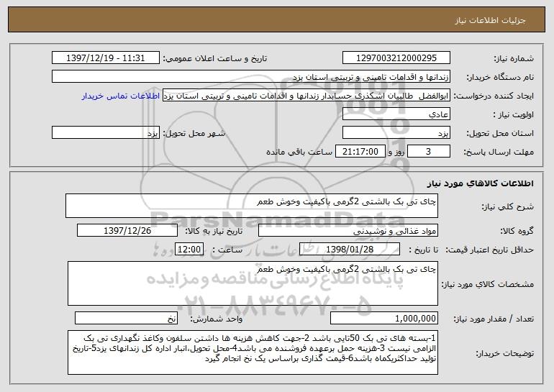Image resolution: width=554 pixels, height=392 pixels.
Task: Click the label حداقل تاریخ اعتبار قیمت
Action: tap(490, 250)
